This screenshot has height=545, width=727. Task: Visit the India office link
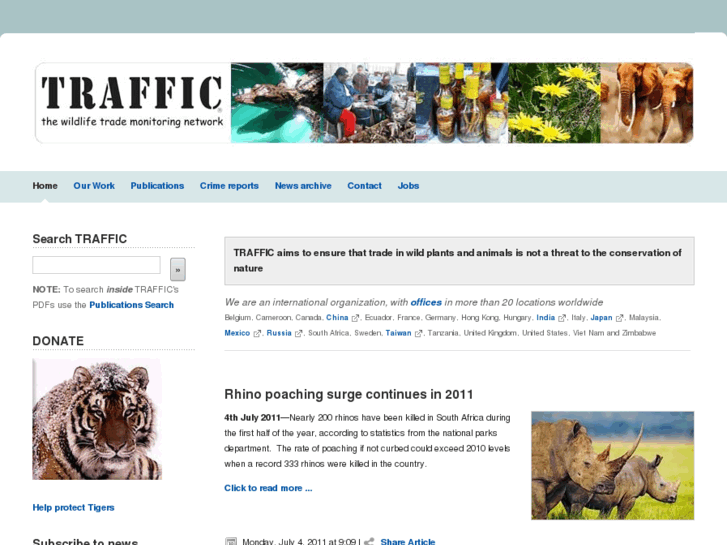[546, 318]
